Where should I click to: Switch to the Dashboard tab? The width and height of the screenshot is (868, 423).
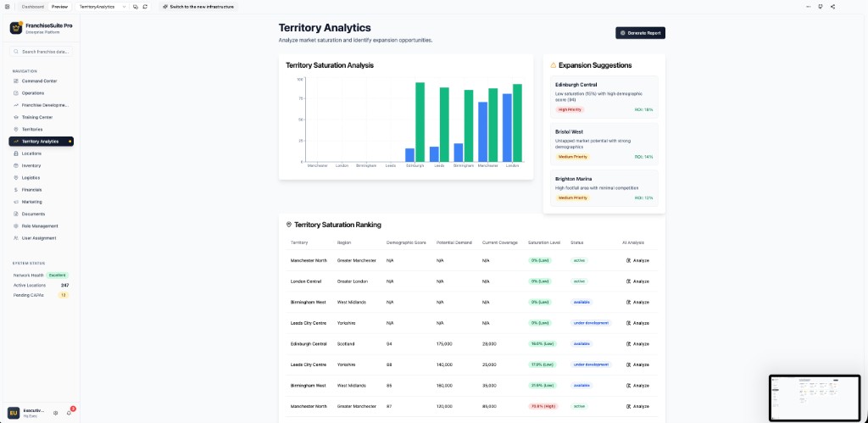coord(33,7)
